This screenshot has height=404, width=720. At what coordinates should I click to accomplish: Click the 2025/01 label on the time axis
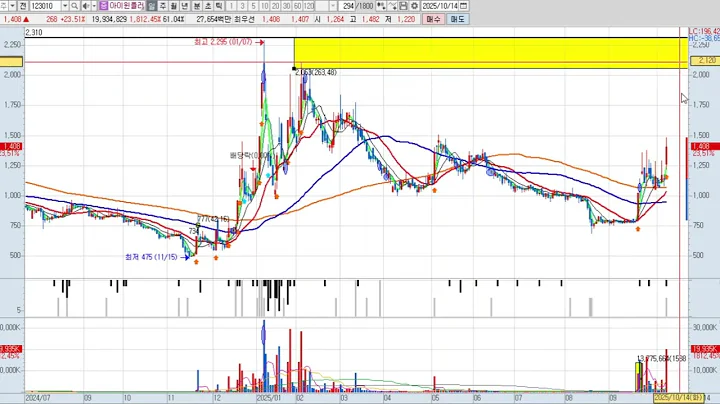(x=268, y=398)
